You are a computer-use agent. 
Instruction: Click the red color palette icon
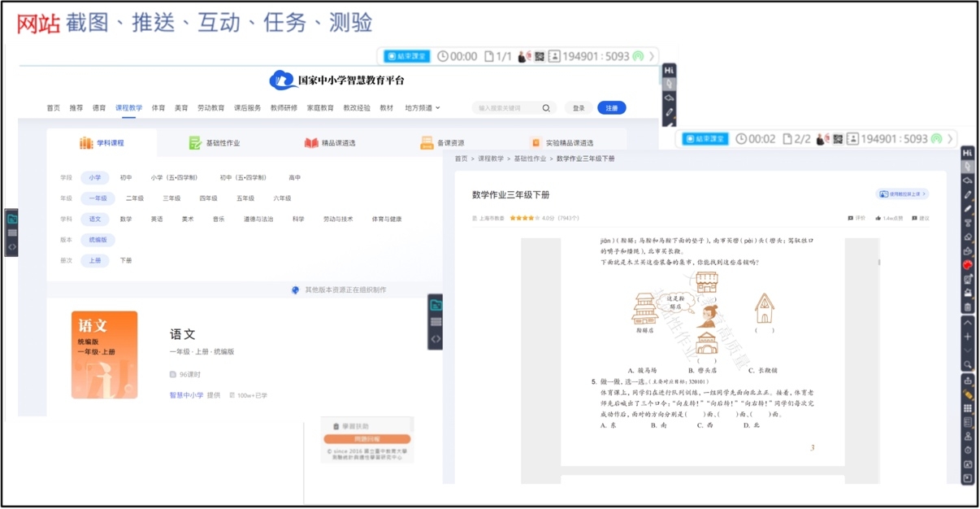tap(967, 265)
